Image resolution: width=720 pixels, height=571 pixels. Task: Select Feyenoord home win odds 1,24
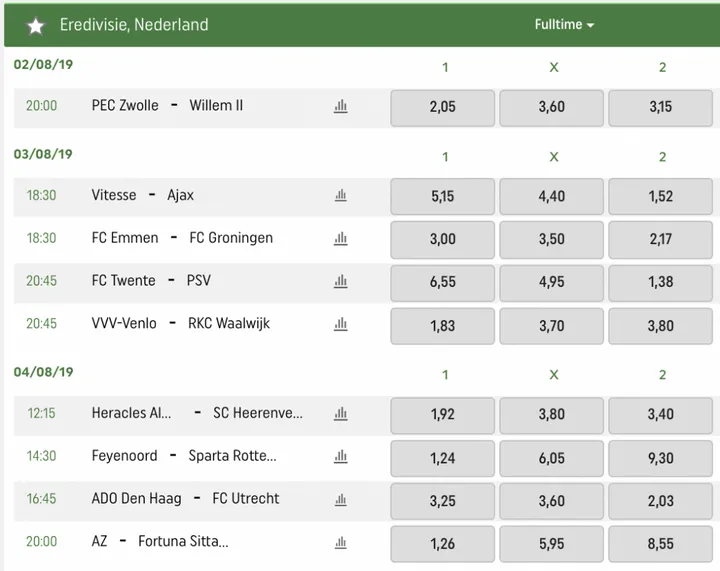pos(442,458)
